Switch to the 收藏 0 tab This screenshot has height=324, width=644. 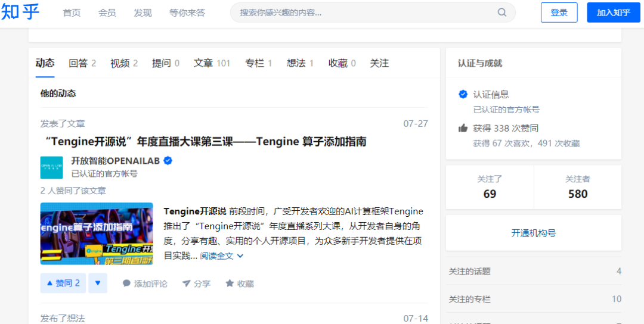(342, 63)
